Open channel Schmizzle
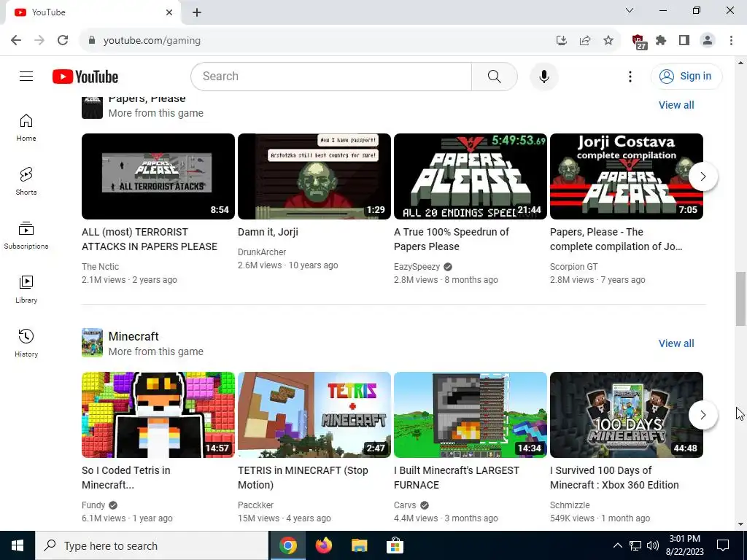 (570, 505)
